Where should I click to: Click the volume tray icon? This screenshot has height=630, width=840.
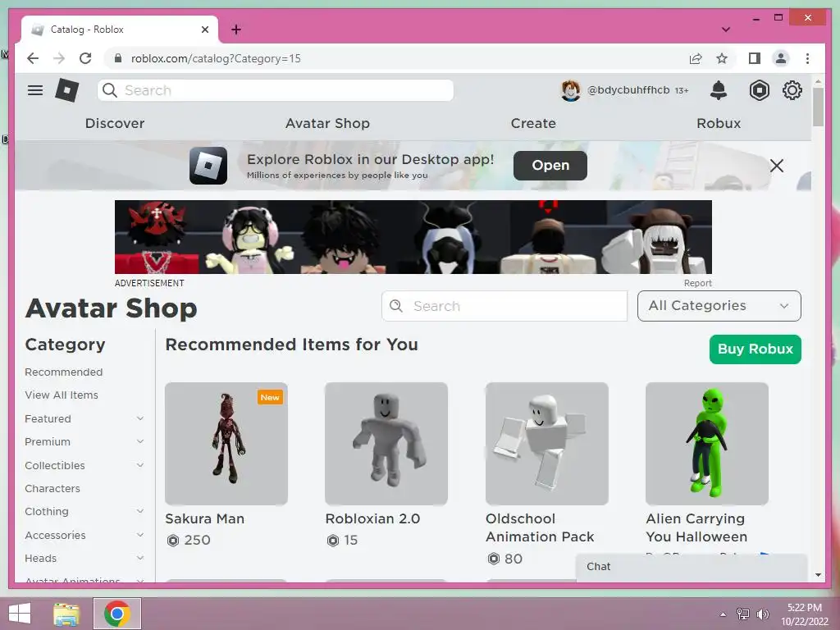[x=762, y=614]
